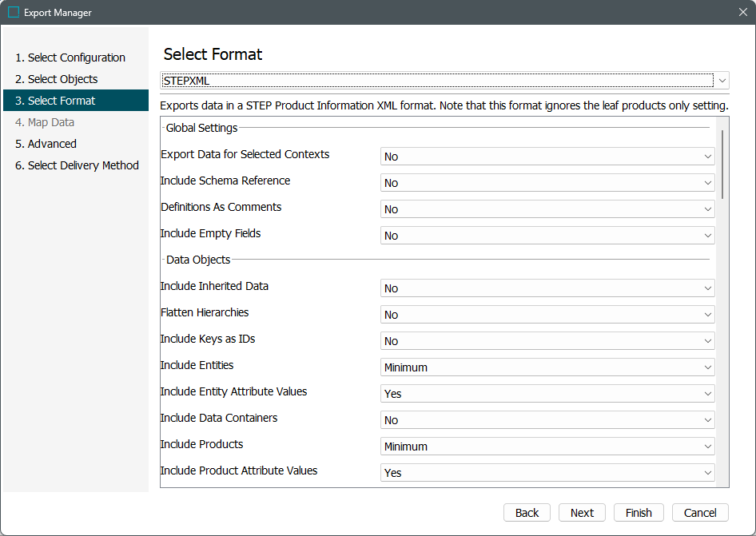Jump to step 5 Advanced
This screenshot has height=536, width=756.
(52, 144)
